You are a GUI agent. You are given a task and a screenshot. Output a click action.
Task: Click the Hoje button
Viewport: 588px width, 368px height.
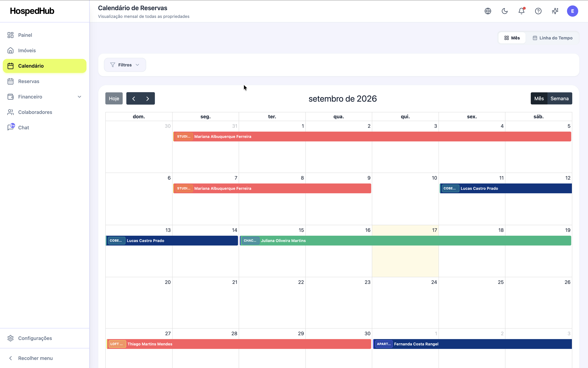[x=114, y=98]
